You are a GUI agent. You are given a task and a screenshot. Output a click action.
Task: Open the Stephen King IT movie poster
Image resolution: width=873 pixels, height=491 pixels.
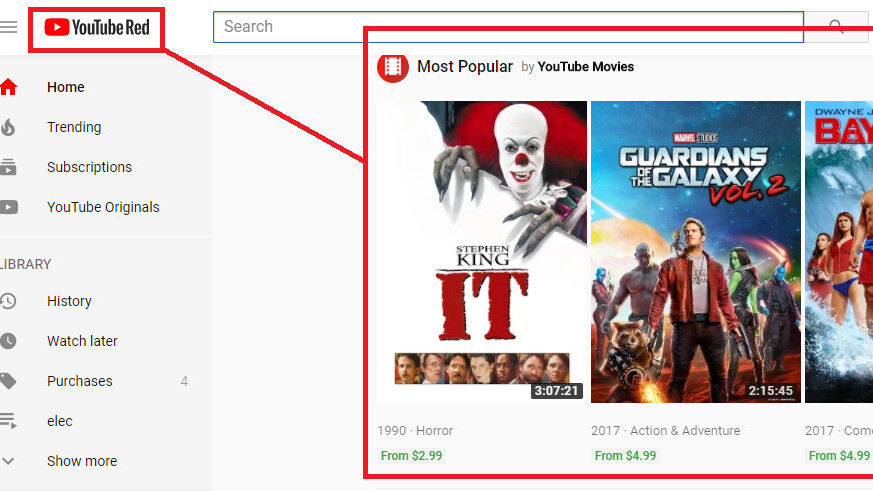point(482,252)
